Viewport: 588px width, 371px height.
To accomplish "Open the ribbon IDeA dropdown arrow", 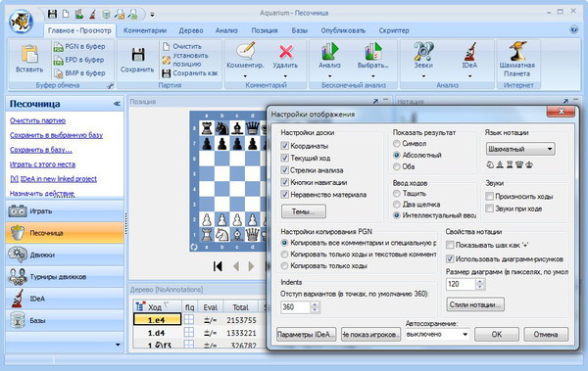I will [469, 76].
